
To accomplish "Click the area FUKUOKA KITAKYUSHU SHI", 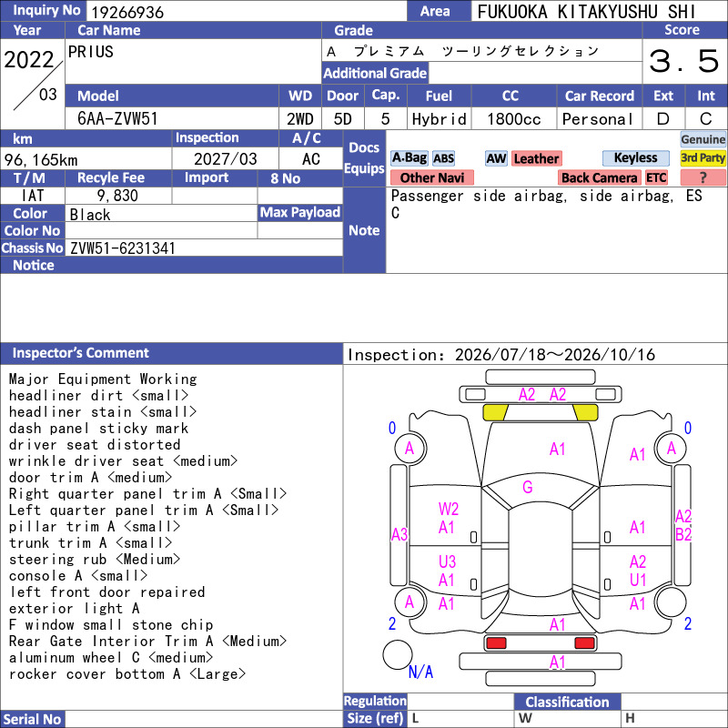I will [x=586, y=12].
